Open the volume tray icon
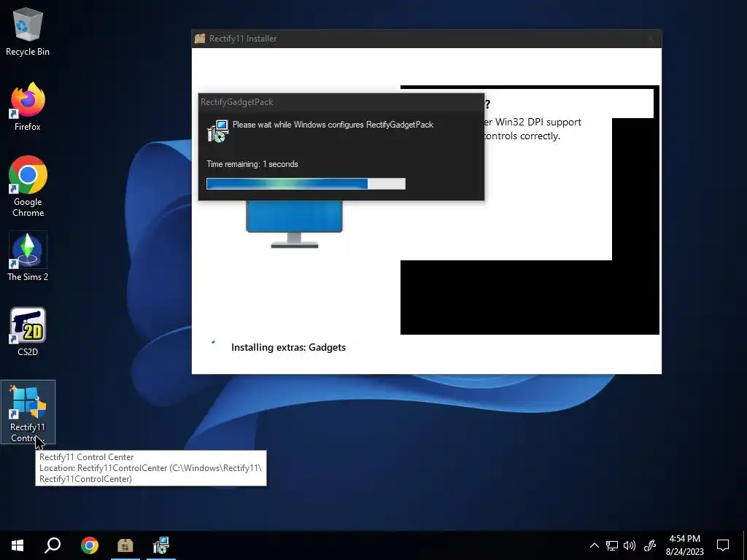This screenshot has height=560, width=747. pos(630,545)
